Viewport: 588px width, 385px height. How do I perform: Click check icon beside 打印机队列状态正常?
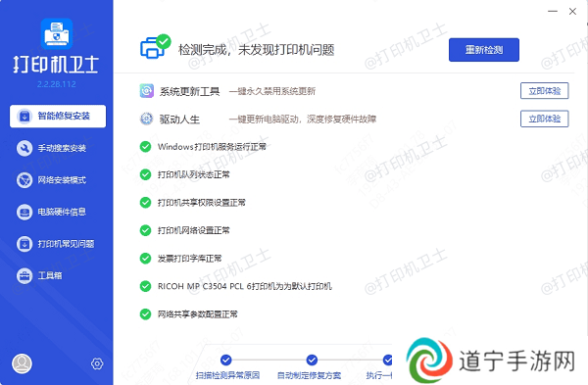(x=145, y=174)
